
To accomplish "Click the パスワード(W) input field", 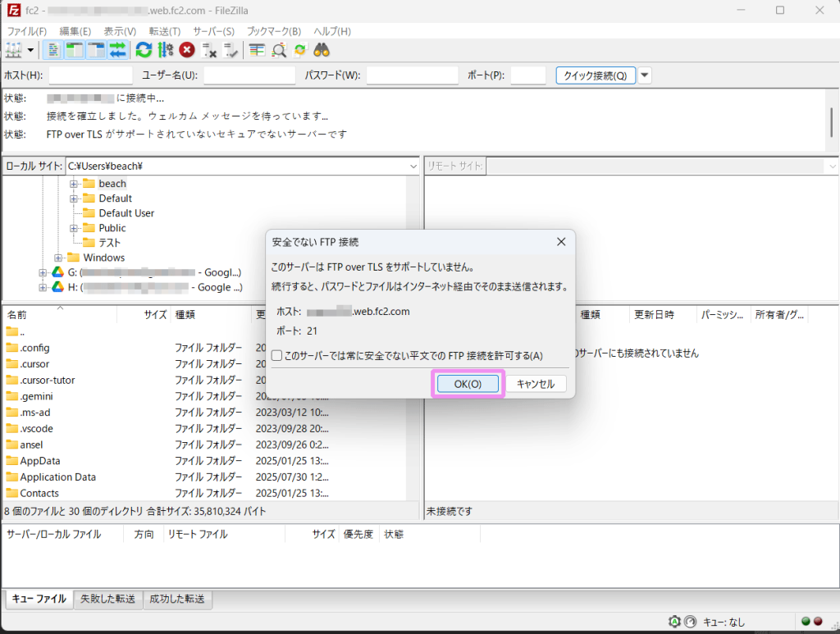I will coord(412,75).
